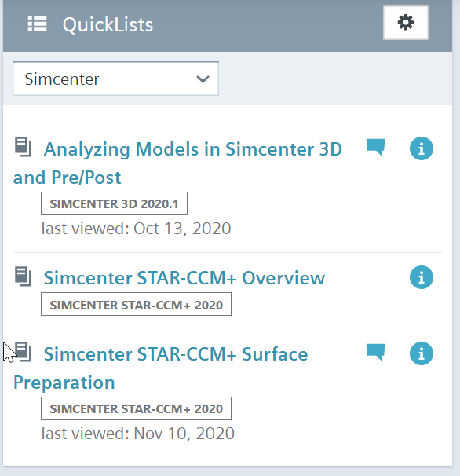Open QuickLists settings gear button

point(406,23)
